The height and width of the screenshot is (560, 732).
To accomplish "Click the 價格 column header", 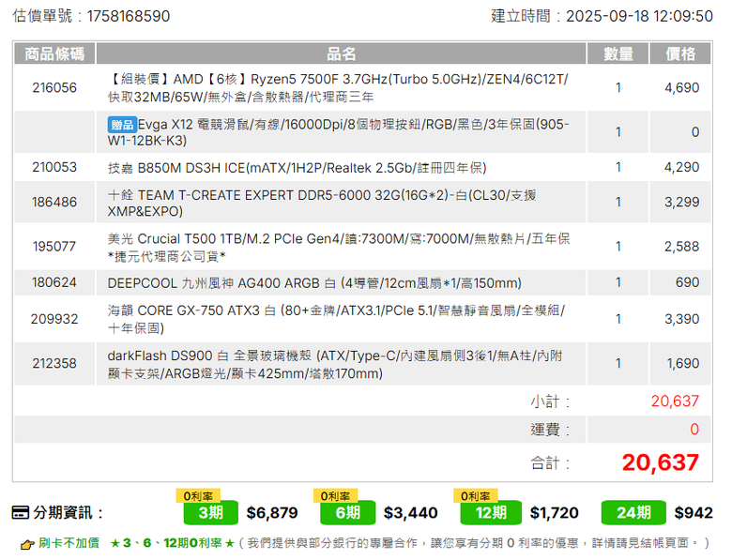I will (680, 53).
